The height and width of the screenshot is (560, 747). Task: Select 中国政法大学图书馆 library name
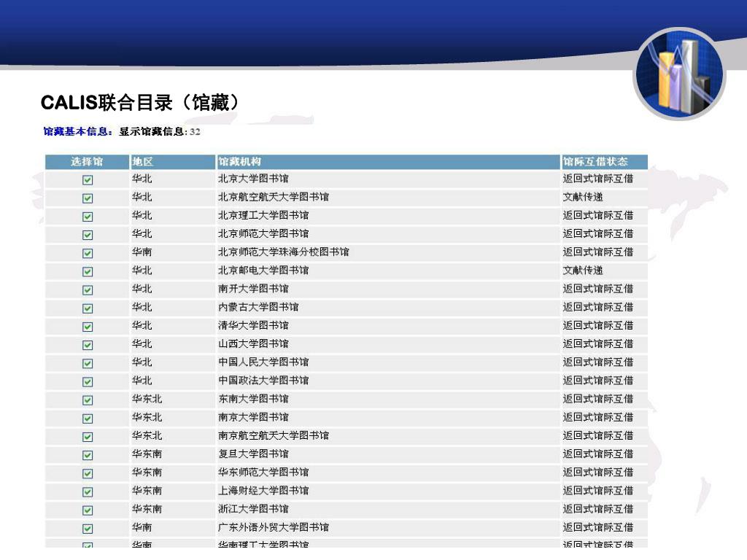click(x=263, y=381)
